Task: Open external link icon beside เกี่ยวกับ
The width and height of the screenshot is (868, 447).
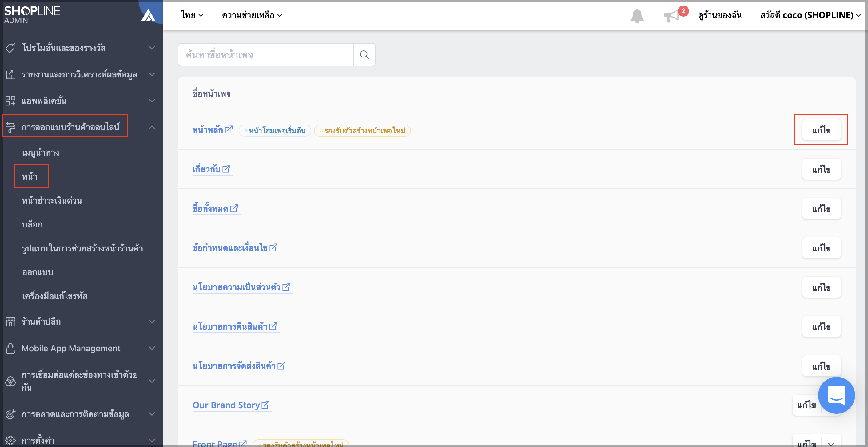Action: (x=226, y=169)
